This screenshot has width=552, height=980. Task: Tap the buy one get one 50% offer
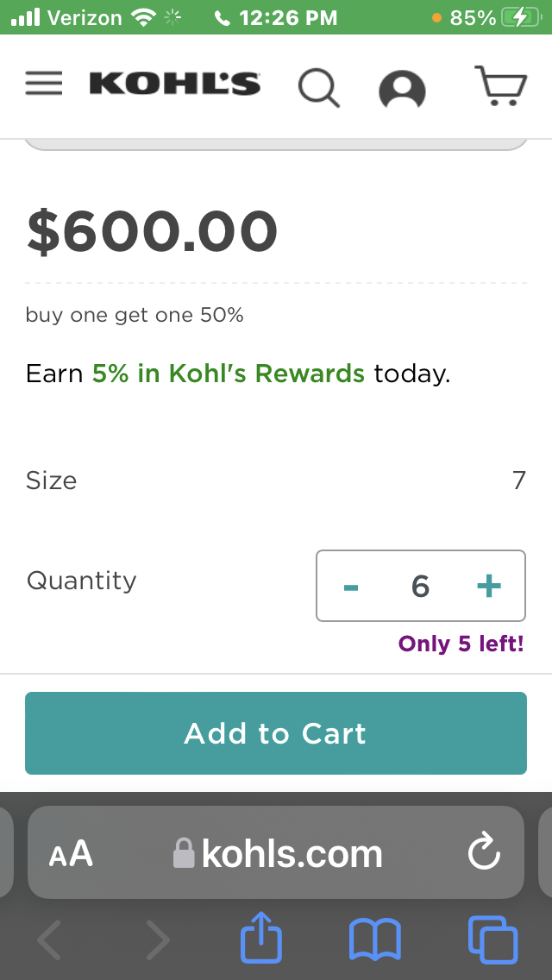(135, 316)
